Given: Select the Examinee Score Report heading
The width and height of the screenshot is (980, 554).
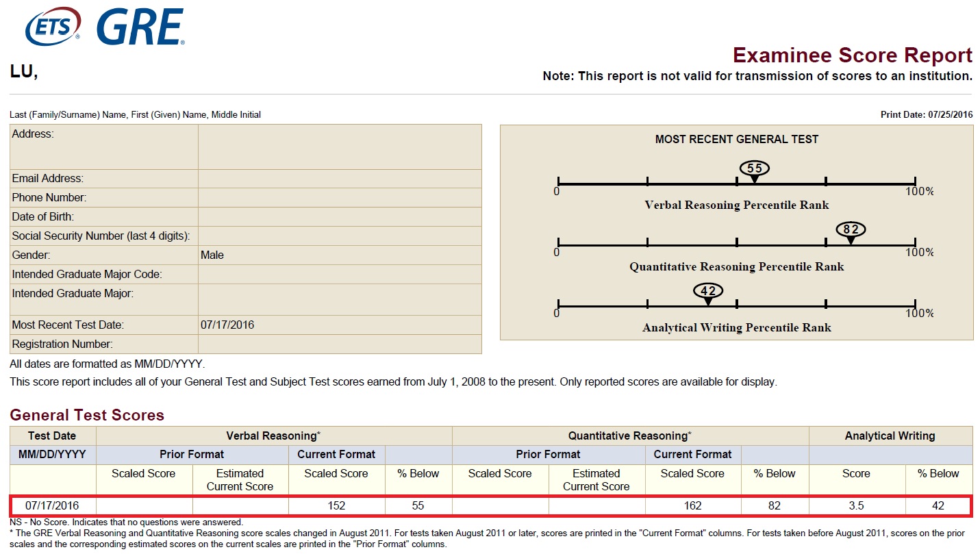Looking at the screenshot, I should pos(853,55).
